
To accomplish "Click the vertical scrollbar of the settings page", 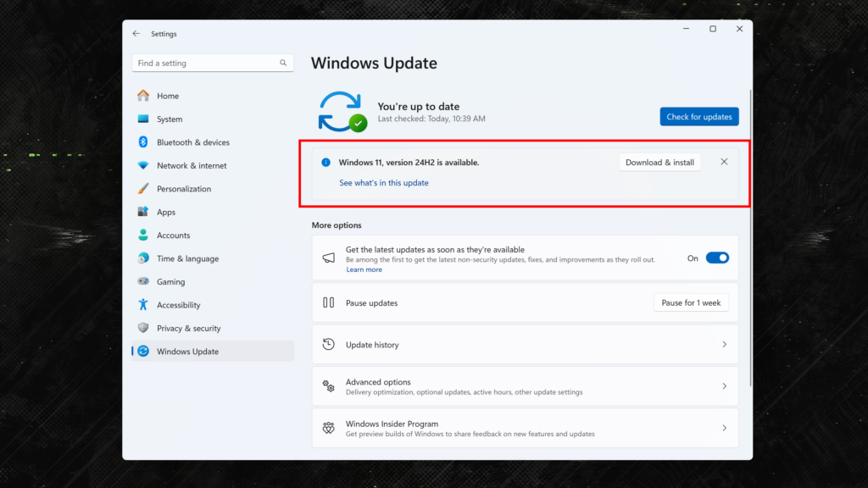I will pyautogui.click(x=751, y=238).
